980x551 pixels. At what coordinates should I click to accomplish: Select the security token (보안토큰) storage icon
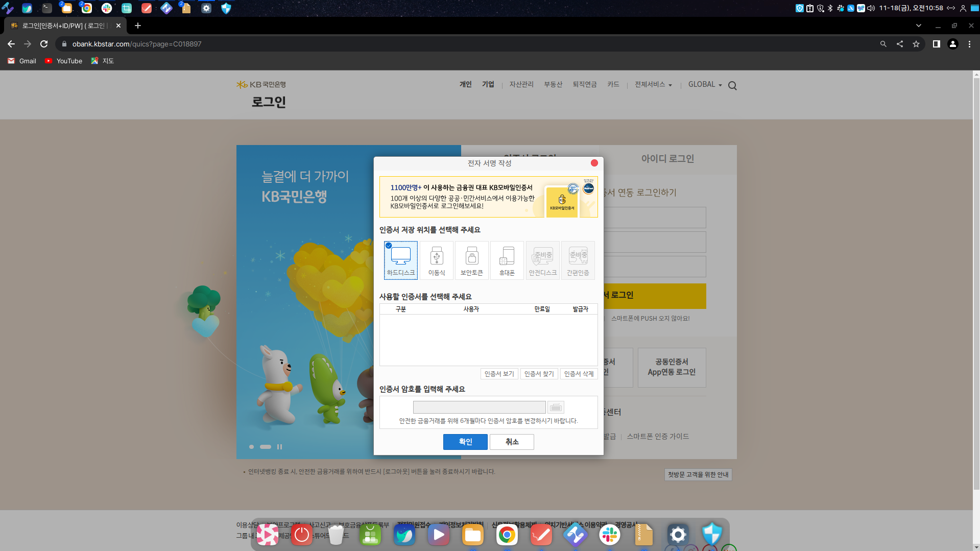(471, 260)
